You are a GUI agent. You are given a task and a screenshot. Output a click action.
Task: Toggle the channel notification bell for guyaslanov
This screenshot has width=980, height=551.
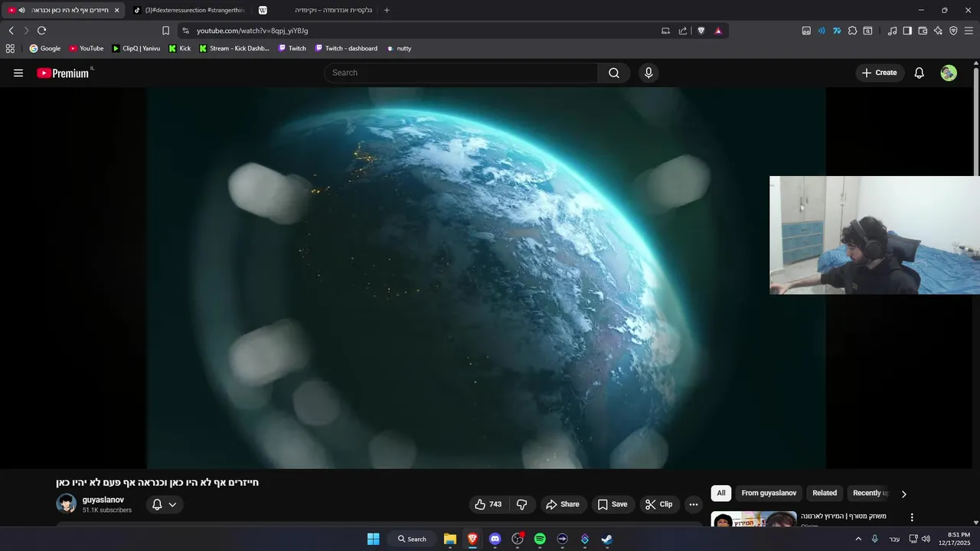coord(164,504)
